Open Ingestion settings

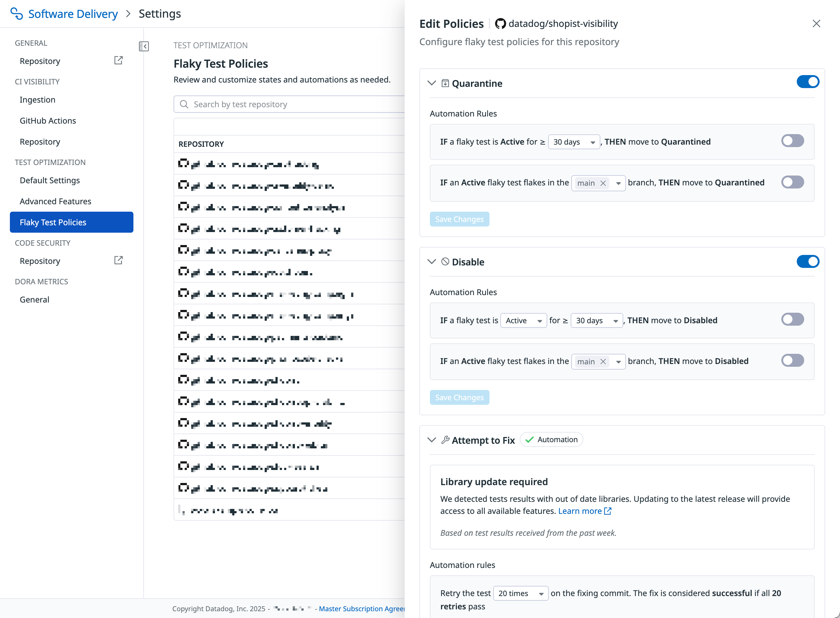point(37,99)
